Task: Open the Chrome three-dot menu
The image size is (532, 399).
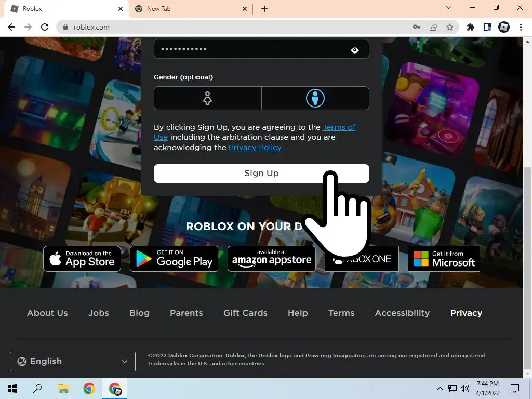Action: [521, 27]
